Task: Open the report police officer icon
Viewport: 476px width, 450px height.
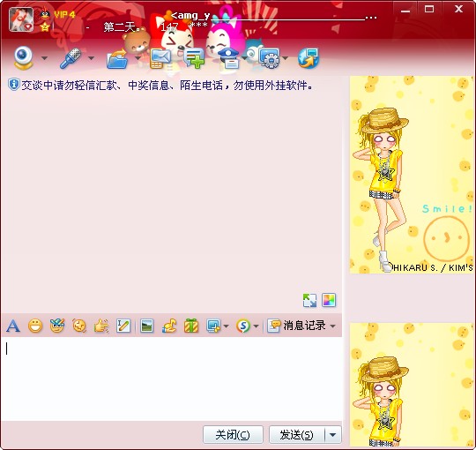Action: [229, 58]
